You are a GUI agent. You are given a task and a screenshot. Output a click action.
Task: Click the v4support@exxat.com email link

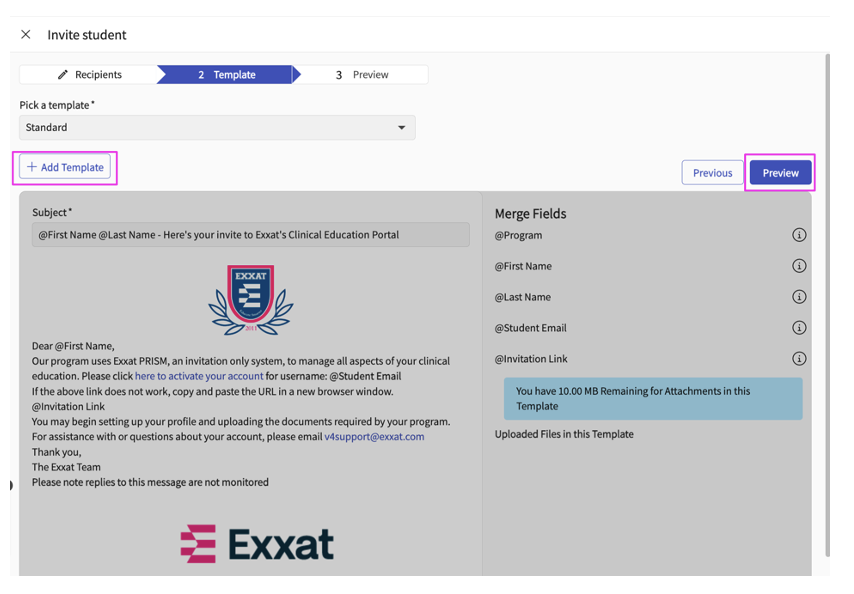374,437
